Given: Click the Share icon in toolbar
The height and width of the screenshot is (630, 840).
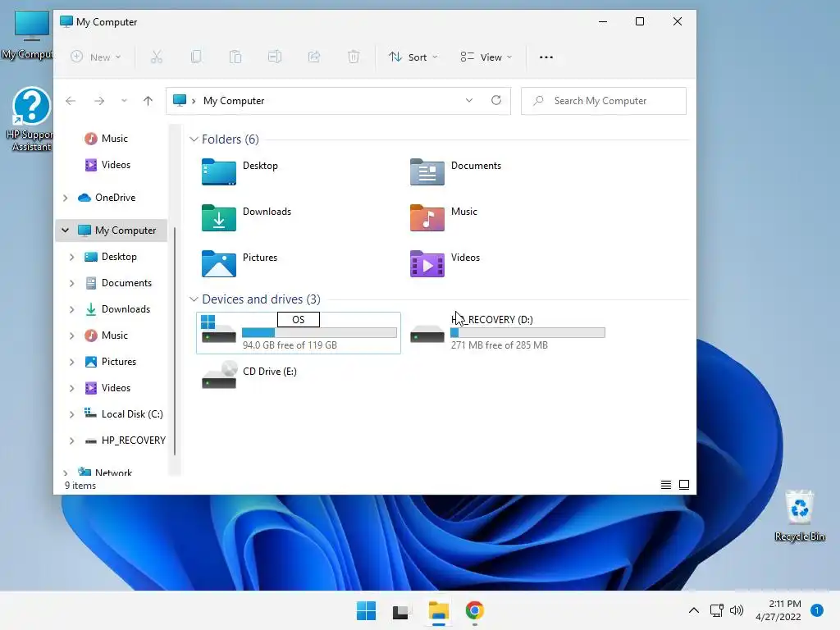Looking at the screenshot, I should 314,57.
